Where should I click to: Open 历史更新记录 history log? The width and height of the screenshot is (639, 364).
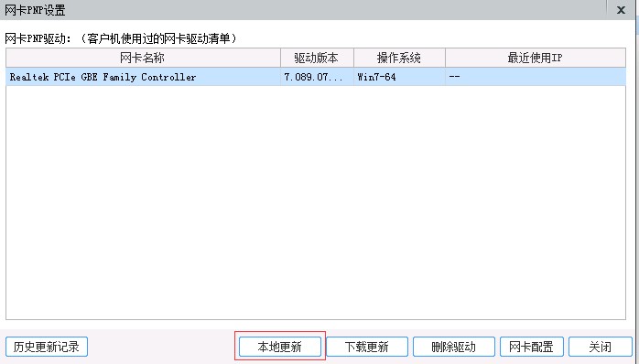click(x=47, y=347)
